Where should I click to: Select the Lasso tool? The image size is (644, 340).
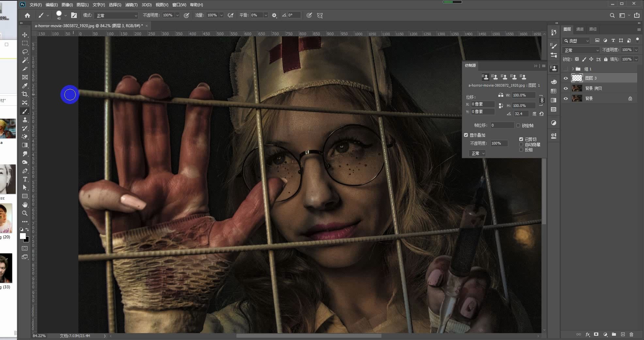(25, 52)
